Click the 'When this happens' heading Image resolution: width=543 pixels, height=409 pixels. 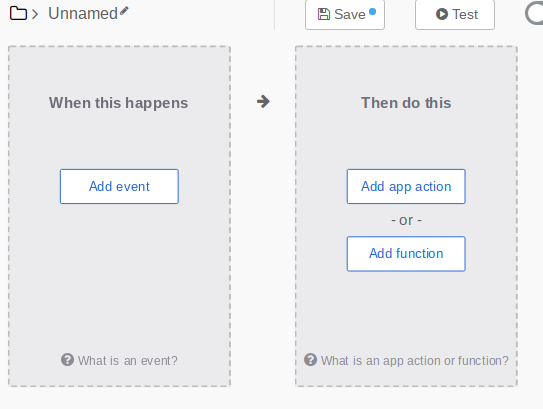[118, 103]
